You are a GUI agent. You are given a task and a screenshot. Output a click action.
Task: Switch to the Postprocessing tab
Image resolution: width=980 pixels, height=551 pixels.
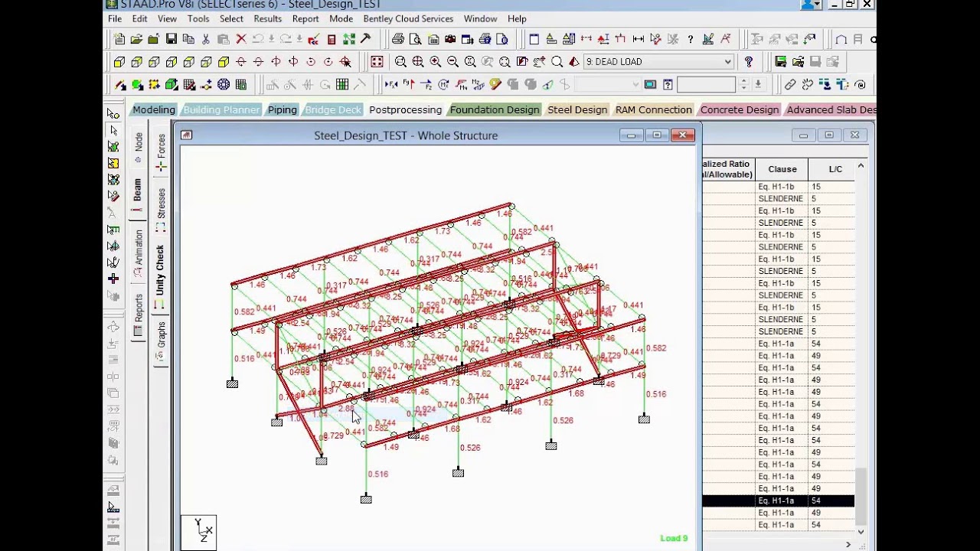pos(406,109)
